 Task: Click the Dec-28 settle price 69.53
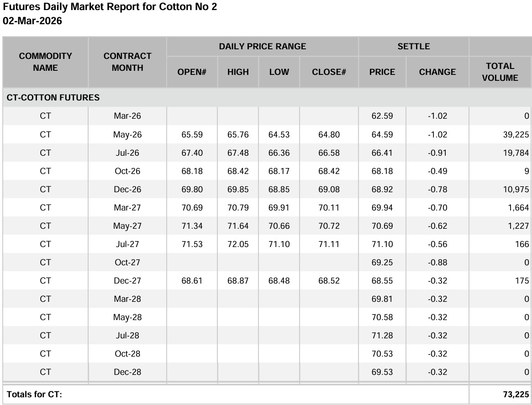coord(382,372)
